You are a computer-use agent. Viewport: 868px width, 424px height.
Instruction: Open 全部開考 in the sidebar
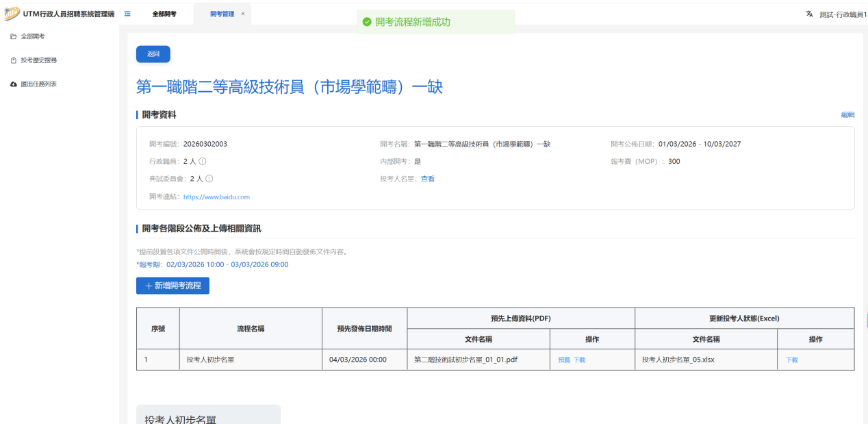(x=33, y=36)
